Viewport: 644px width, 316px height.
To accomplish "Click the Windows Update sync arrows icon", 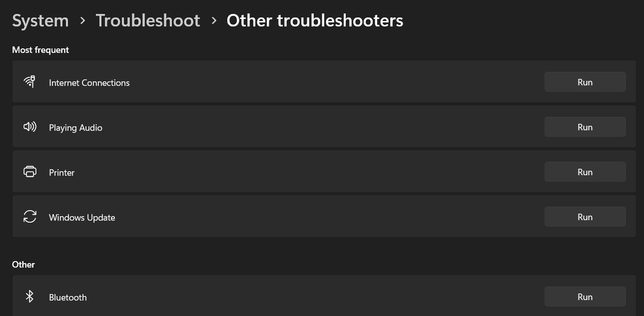I will coord(29,217).
